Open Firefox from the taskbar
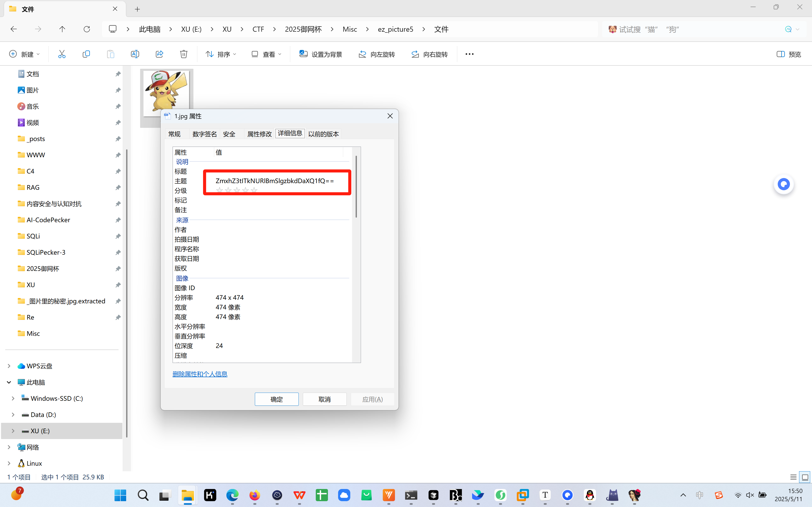Screen dimensions: 812x507 pyautogui.click(x=255, y=495)
